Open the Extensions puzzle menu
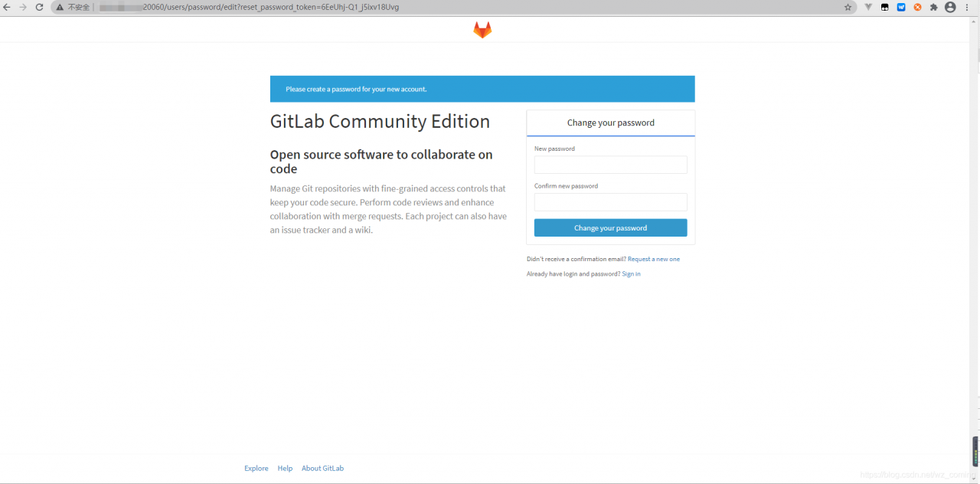The image size is (980, 484). point(933,7)
